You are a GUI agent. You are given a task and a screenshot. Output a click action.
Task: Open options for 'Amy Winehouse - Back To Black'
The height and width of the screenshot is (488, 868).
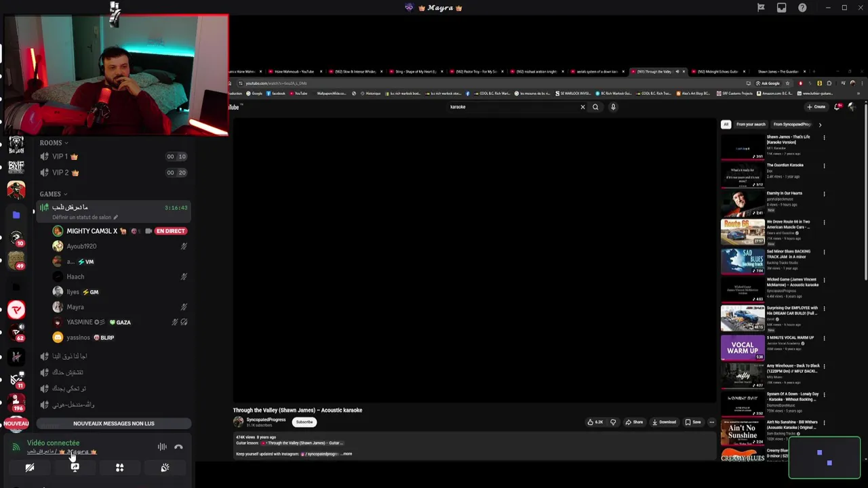click(824, 366)
